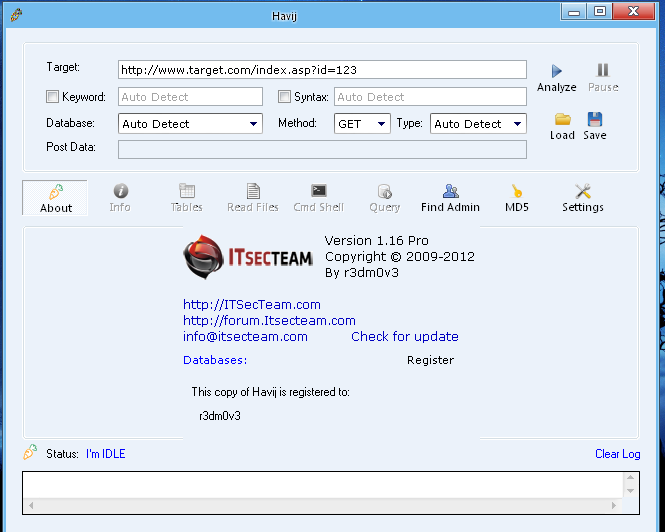665x532 pixels.
Task: Click the Analyze play icon
Action: pyautogui.click(x=556, y=71)
